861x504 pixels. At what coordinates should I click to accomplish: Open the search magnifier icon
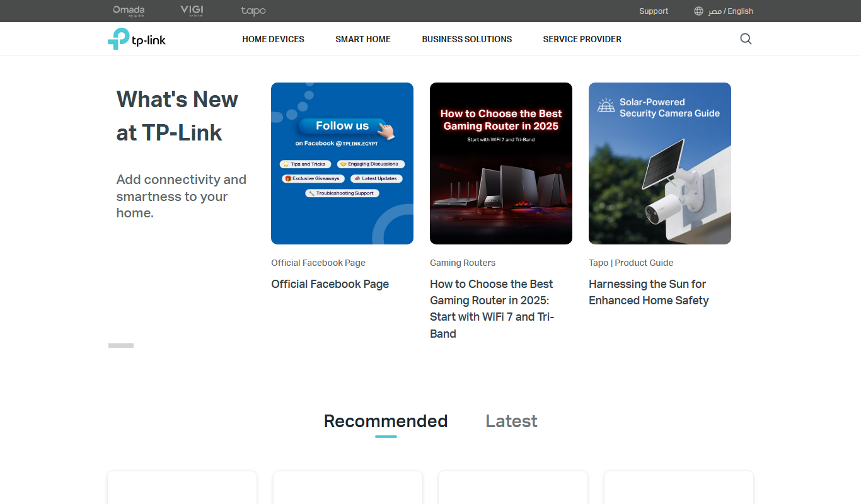746,39
